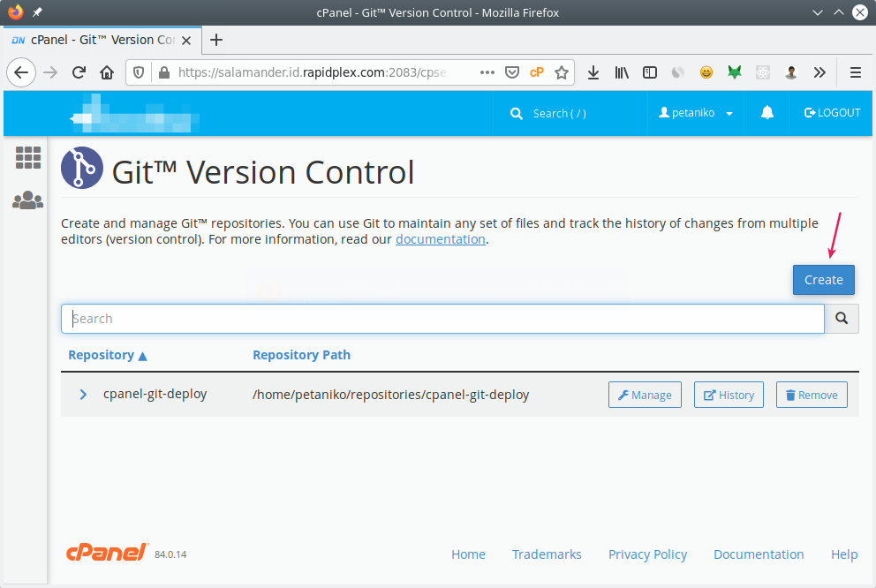
Task: Bookmark this page with the star icon
Action: point(562,72)
